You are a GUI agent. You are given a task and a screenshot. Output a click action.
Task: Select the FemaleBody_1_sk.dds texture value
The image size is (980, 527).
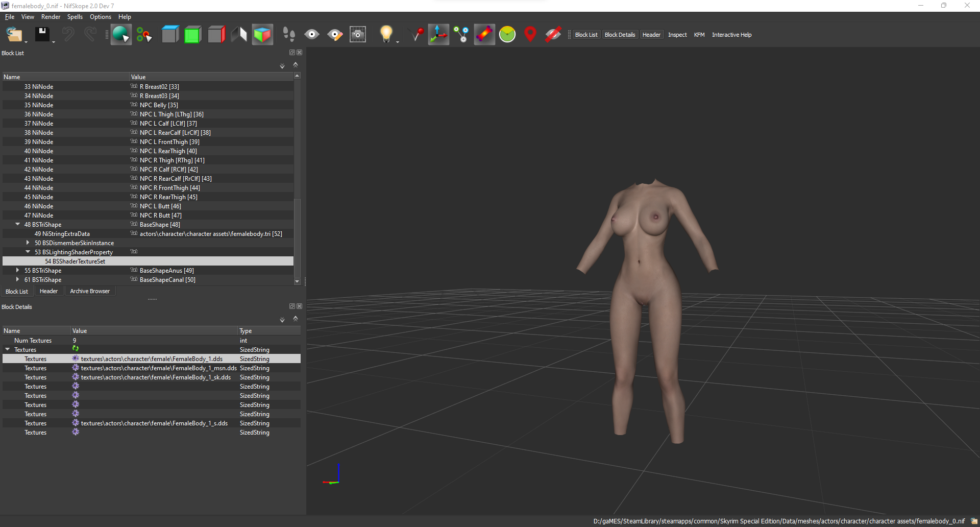coord(156,377)
